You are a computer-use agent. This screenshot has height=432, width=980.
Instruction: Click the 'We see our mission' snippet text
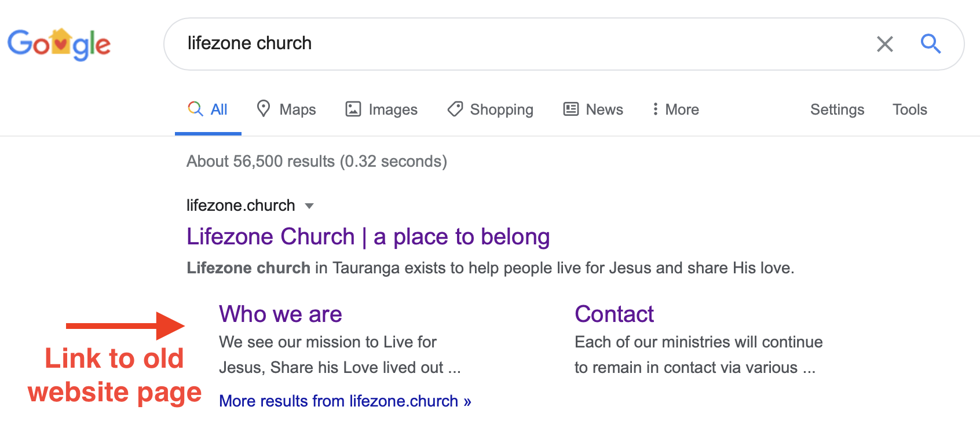click(x=340, y=354)
